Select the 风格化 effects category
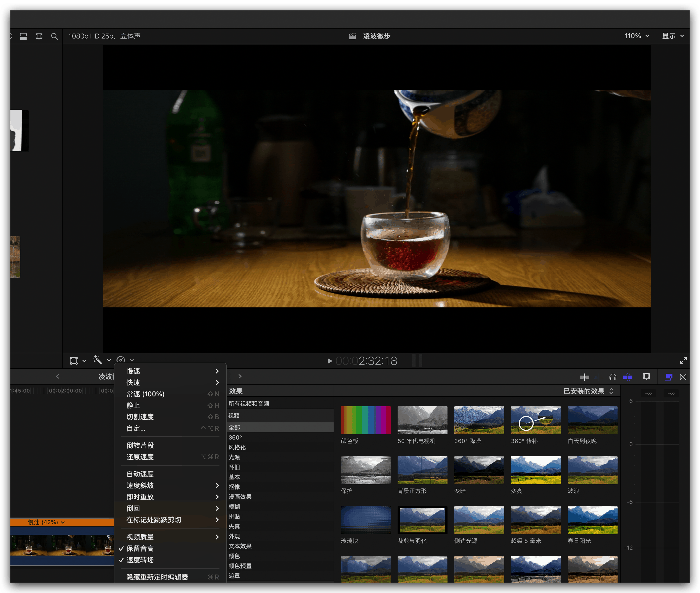 (x=237, y=447)
